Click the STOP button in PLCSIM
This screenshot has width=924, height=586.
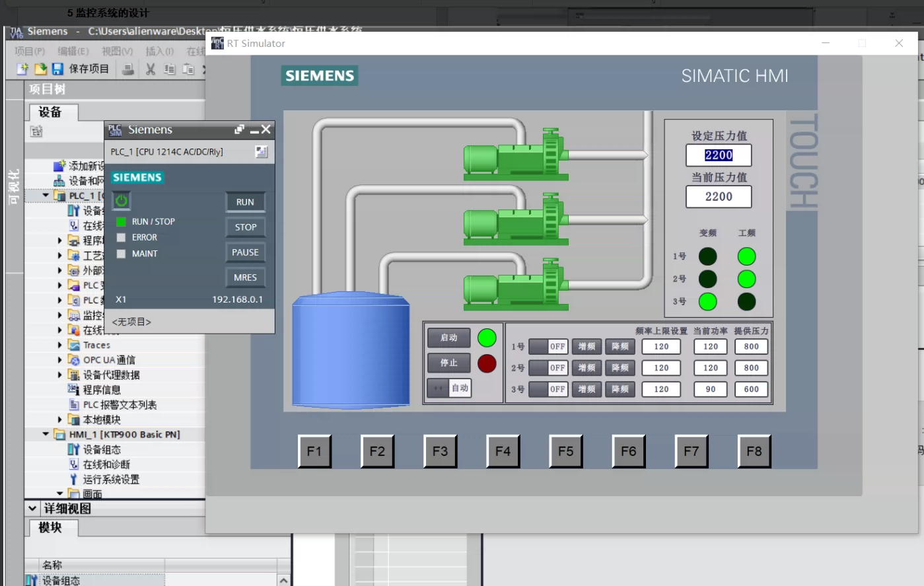pyautogui.click(x=245, y=227)
